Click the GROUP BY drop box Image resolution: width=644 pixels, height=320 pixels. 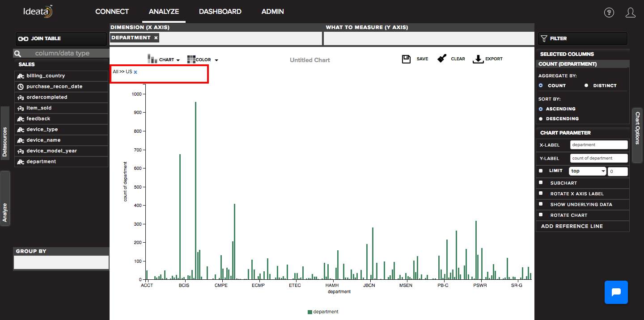tap(61, 262)
